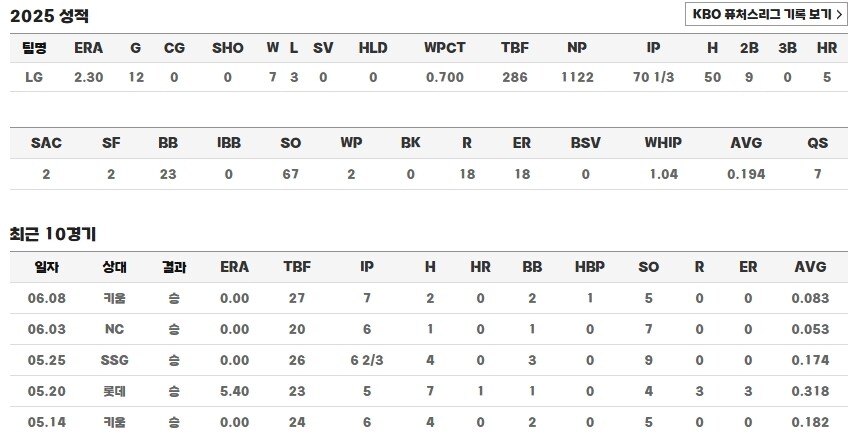Click the 결과 column header
This screenshot has width=856, height=436.
[174, 267]
